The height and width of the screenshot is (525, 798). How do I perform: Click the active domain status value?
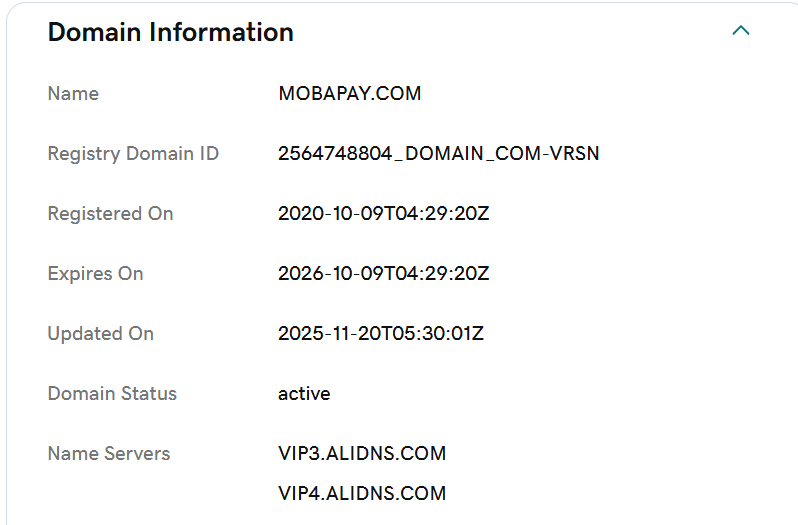304,394
